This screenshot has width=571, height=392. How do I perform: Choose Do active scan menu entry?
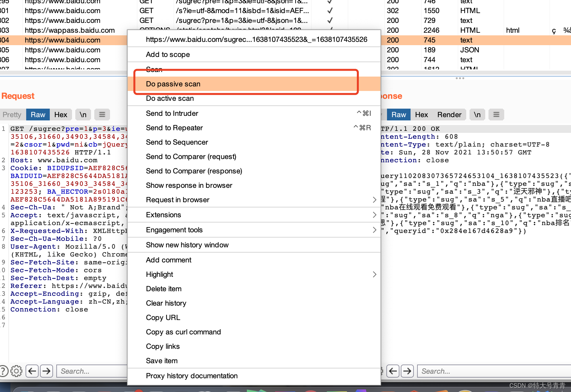[254, 98]
